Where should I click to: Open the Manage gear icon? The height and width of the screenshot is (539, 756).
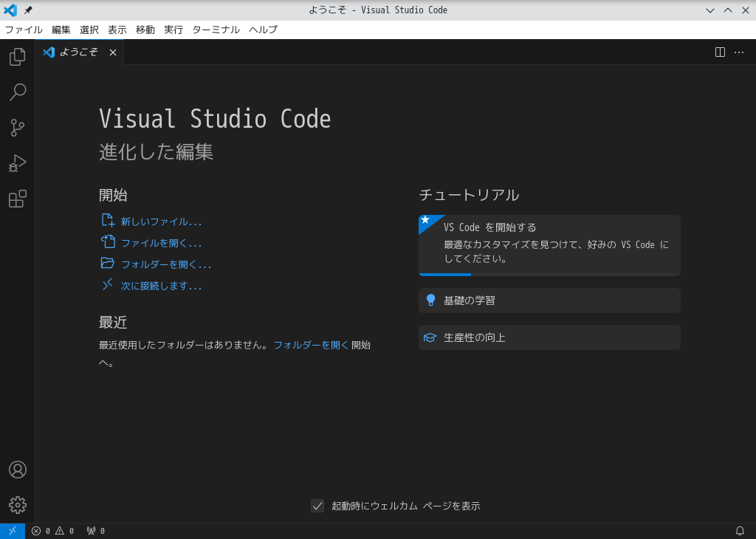click(x=18, y=505)
